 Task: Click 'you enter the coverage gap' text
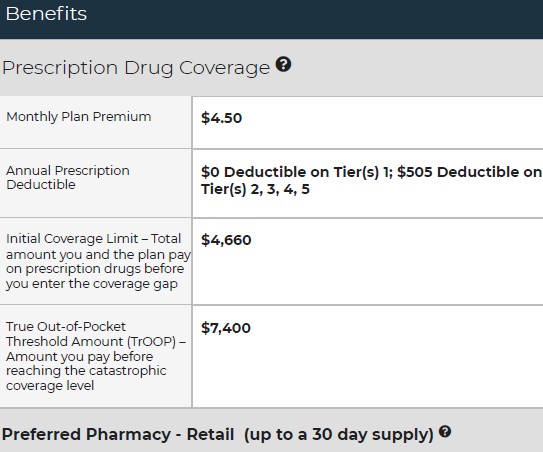pos(92,284)
